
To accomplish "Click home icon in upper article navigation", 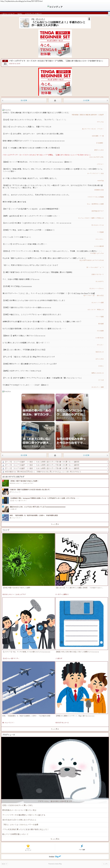I will 55,100.
